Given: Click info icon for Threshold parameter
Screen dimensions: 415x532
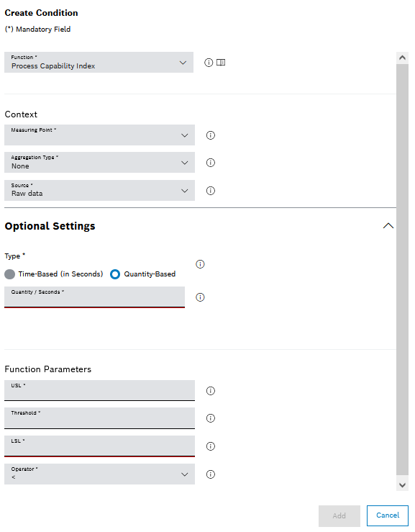Looking at the screenshot, I should (x=211, y=418).
